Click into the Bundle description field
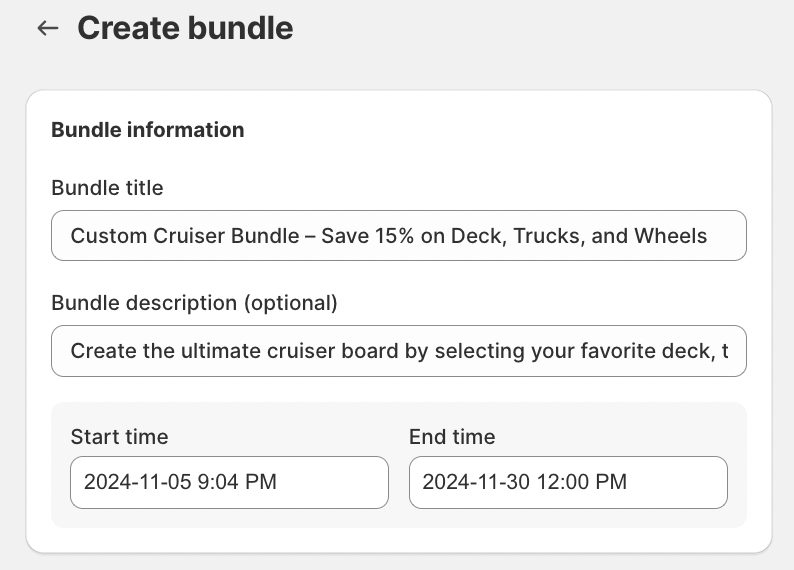The width and height of the screenshot is (794, 570). pyautogui.click(x=398, y=351)
